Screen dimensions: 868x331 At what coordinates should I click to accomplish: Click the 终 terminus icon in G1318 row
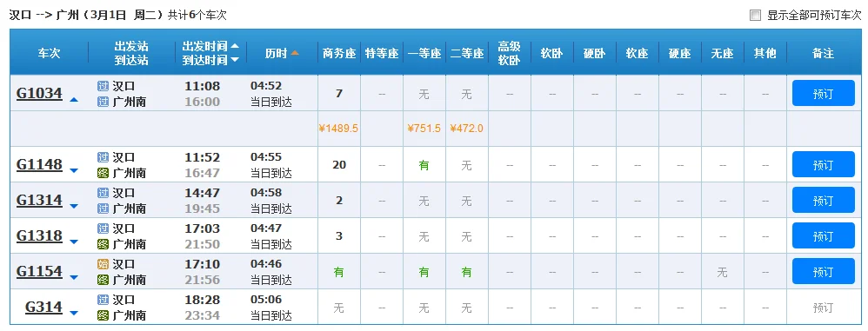coord(103,244)
